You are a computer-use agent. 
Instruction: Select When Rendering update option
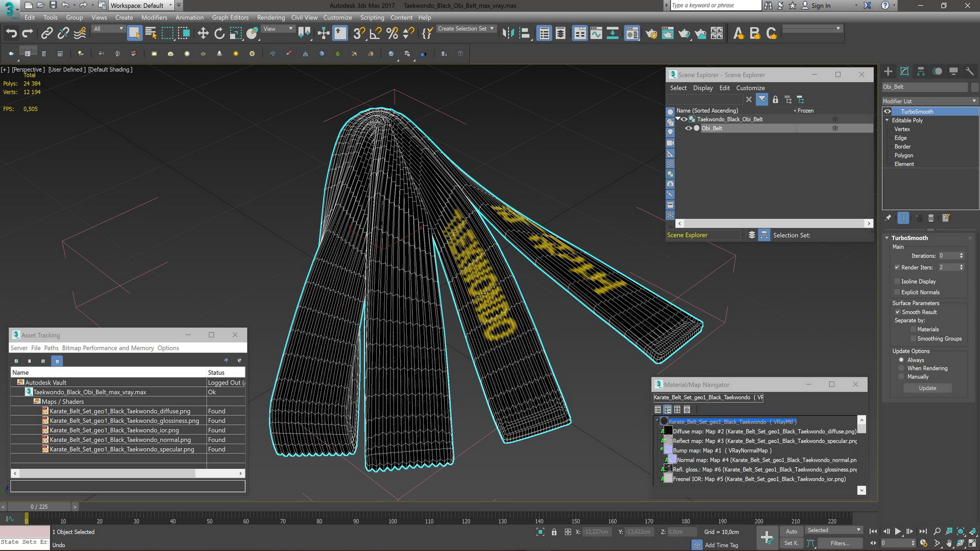click(x=901, y=368)
